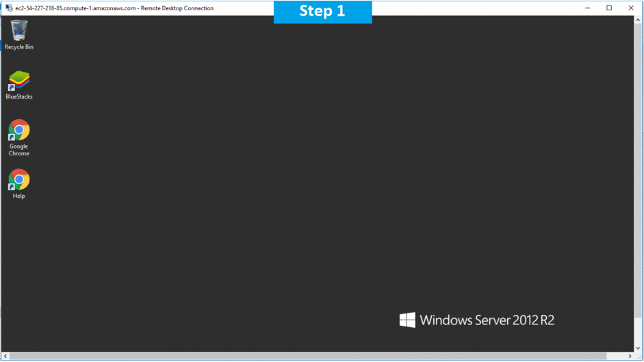
Task: Click the right arrow of horizontal scrollbar
Action: click(x=630, y=357)
